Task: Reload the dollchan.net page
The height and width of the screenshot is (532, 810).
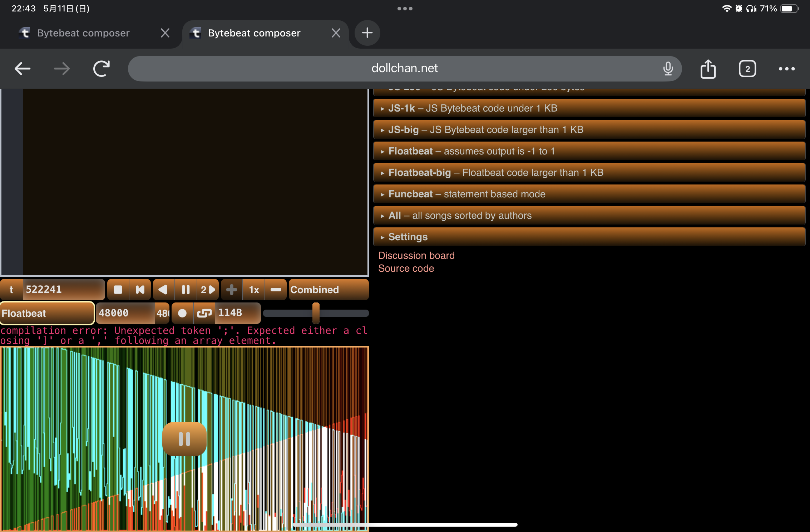Action: [x=101, y=69]
